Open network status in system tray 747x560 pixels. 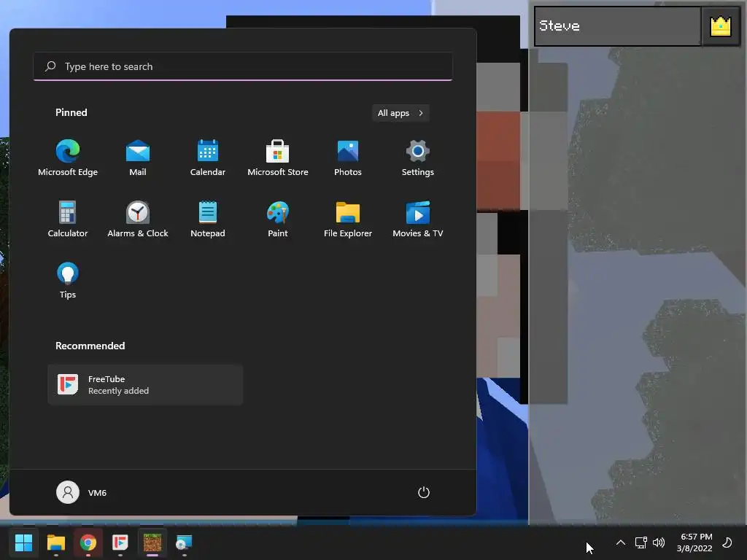(x=640, y=542)
